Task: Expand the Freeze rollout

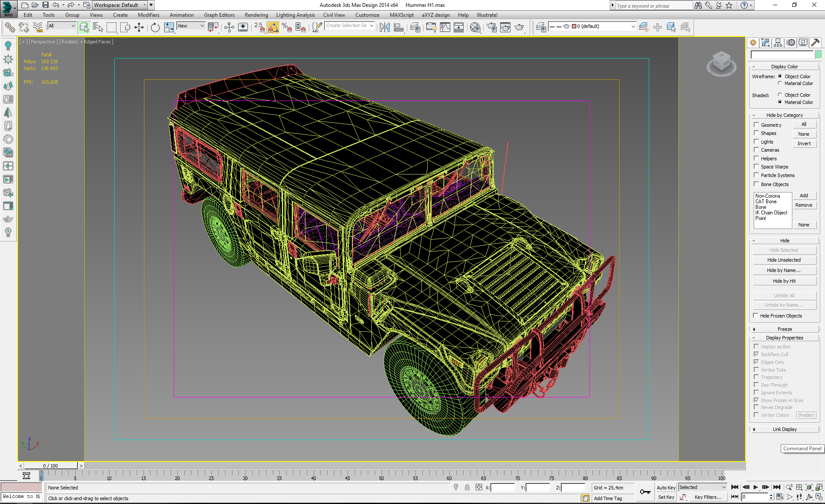Action: (785, 329)
